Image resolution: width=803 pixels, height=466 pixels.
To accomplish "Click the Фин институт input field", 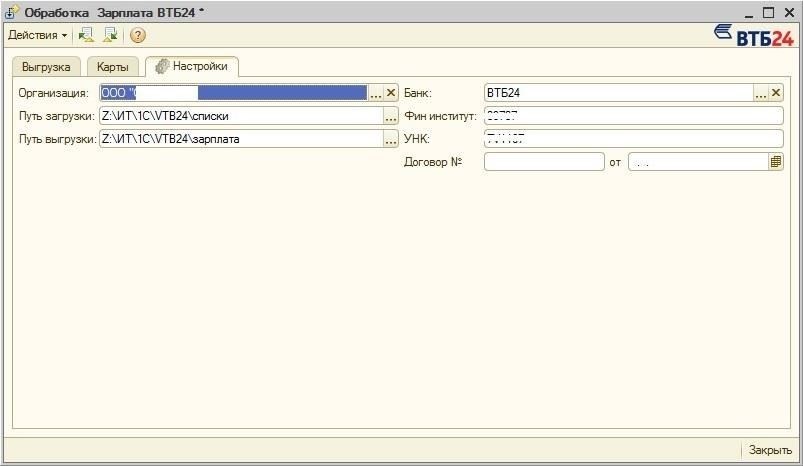I will coord(633,116).
